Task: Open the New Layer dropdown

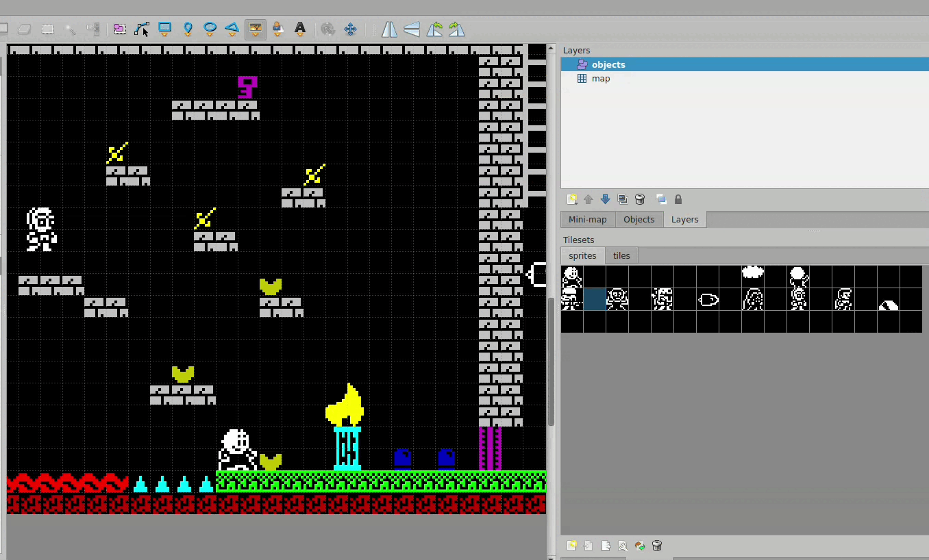Action: pos(572,199)
